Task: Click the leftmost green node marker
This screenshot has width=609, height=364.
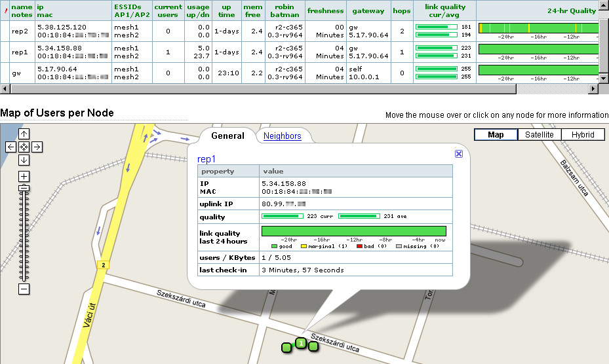Action: (x=286, y=348)
